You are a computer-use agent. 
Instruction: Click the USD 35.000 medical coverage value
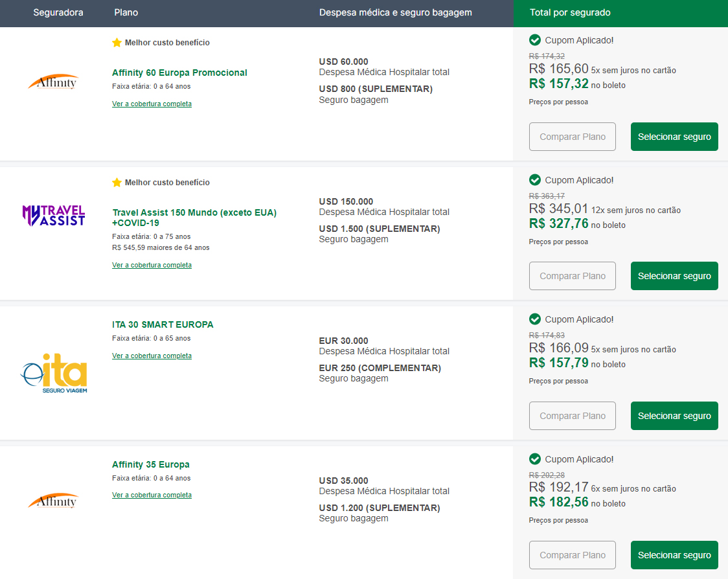point(343,480)
